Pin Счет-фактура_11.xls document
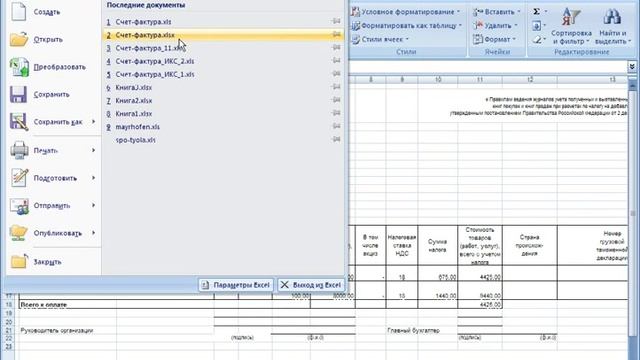Screen dimensions: 640x360 [x=336, y=48]
